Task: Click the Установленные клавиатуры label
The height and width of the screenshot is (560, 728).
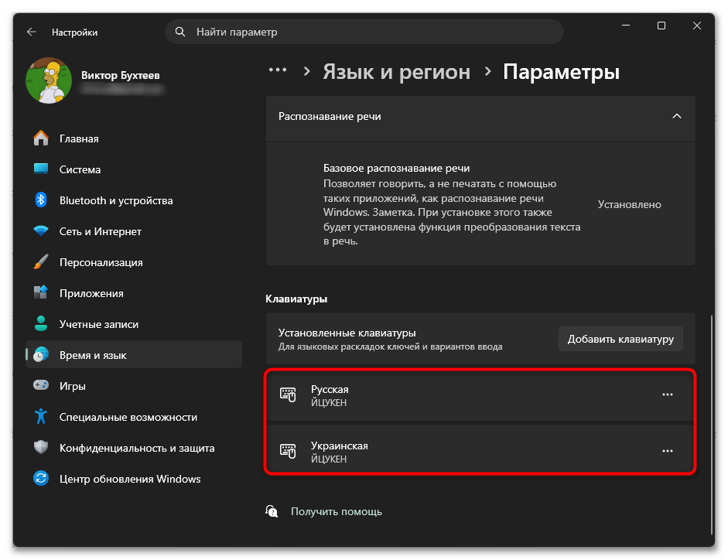Action: (347, 333)
